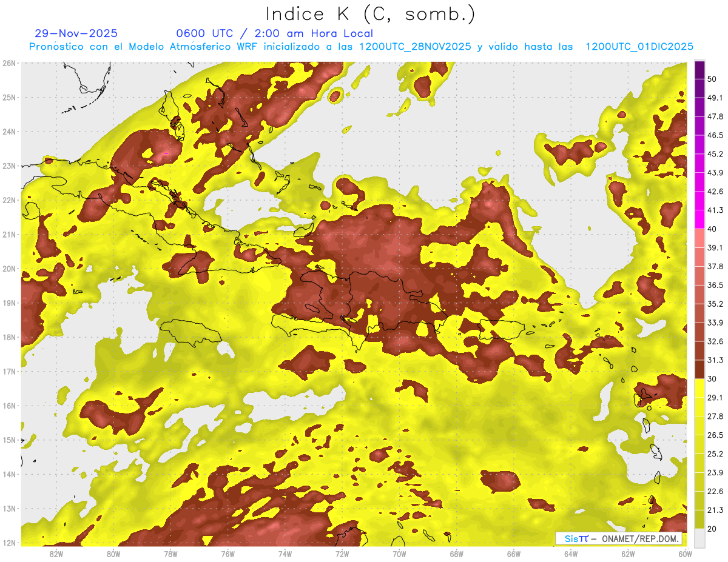This screenshot has width=728, height=562.
Task: Click the gray swatch below 20 on color bar
Action: pyautogui.click(x=699, y=537)
